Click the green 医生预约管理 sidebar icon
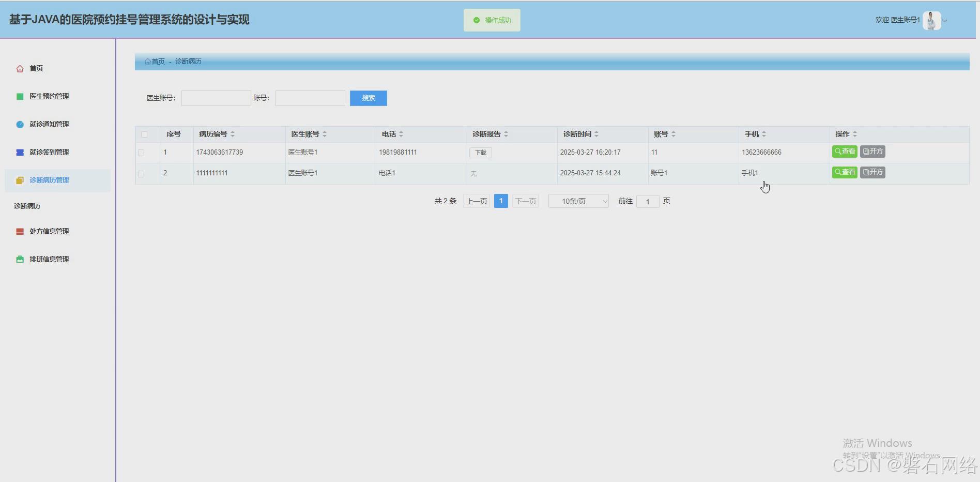 pyautogui.click(x=20, y=97)
